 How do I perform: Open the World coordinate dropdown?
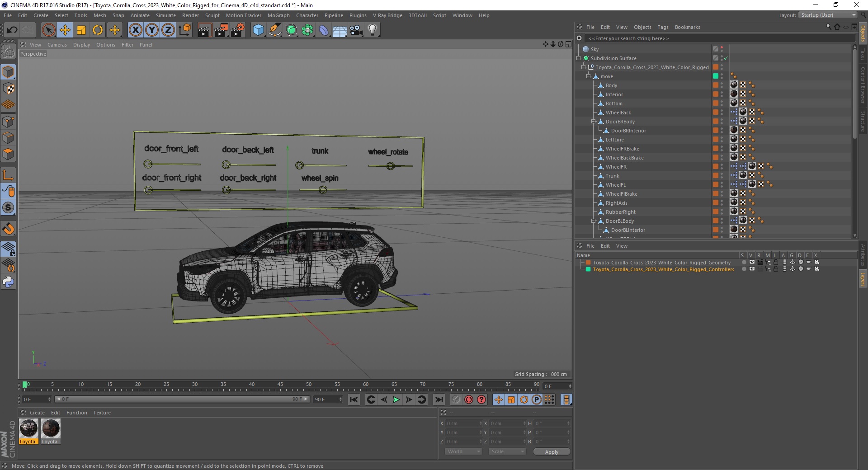pos(463,451)
